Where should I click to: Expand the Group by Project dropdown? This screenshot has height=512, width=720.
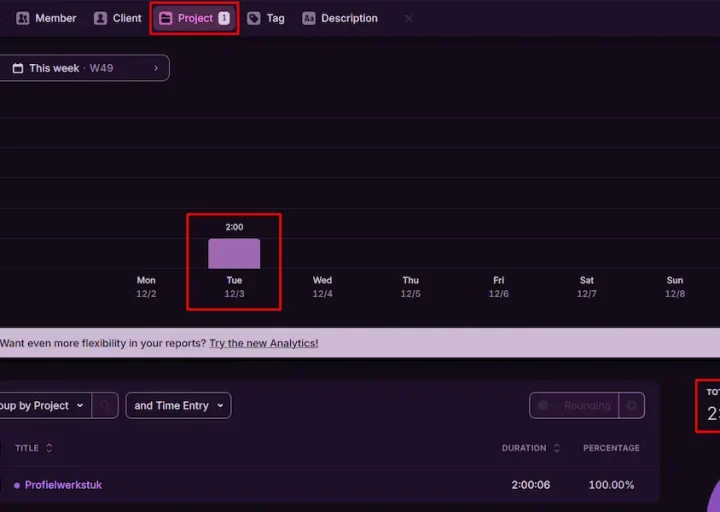(42, 405)
